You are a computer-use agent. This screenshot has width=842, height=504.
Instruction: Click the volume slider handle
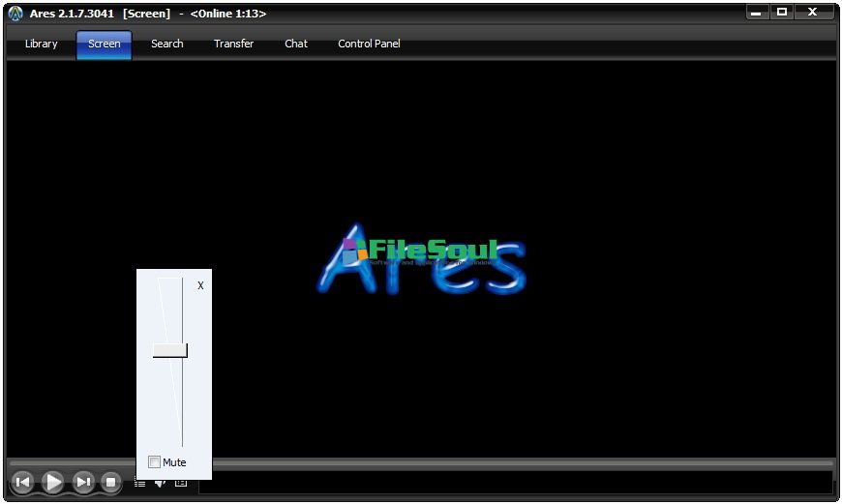169,350
